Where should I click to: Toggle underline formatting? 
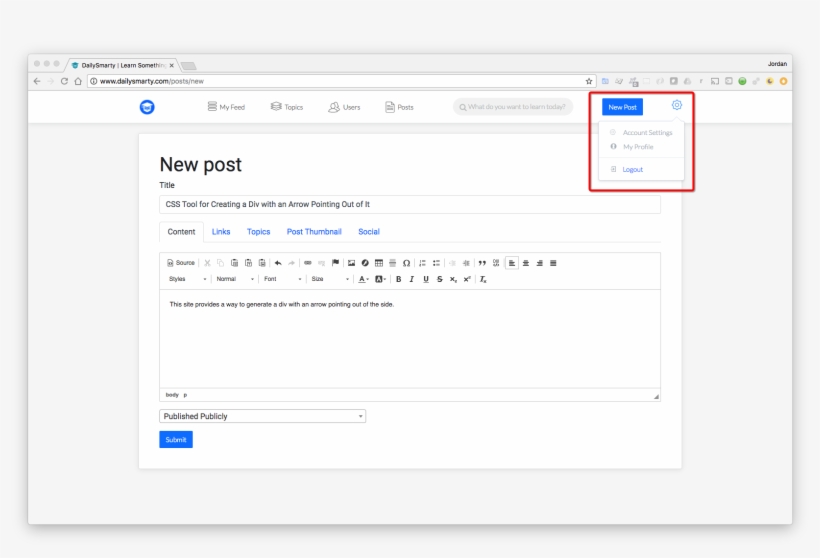(425, 279)
